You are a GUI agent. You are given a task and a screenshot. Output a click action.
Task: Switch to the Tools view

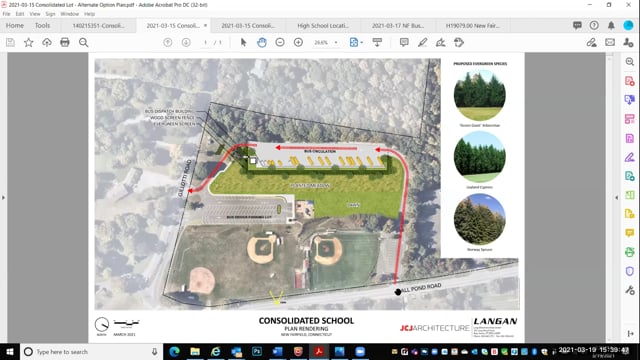point(42,26)
